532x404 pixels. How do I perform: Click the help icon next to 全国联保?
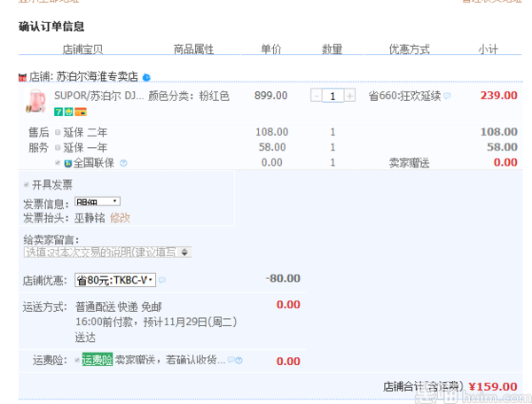123,163
